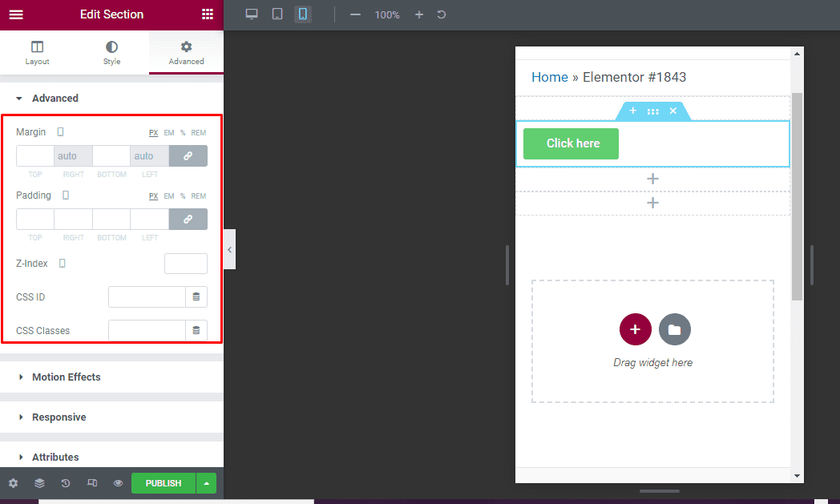Unlink the Padding values chain toggle
Viewport: 840px width, 504px height.
pyautogui.click(x=188, y=218)
